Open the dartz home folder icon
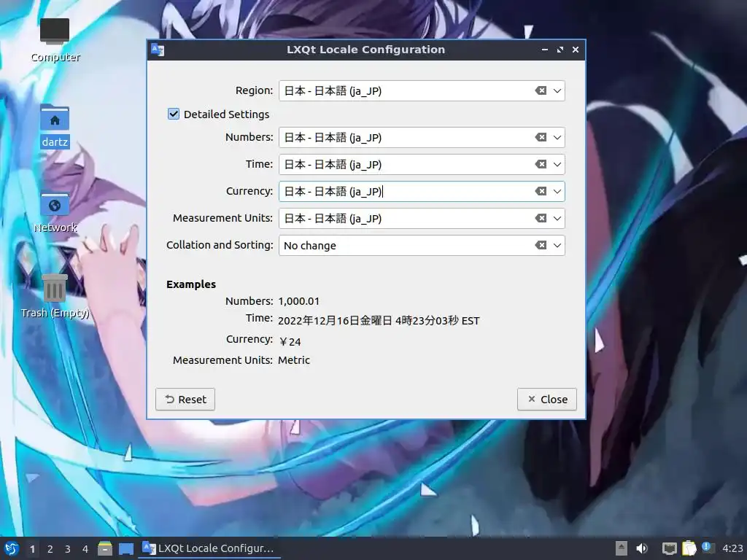Image resolution: width=747 pixels, height=560 pixels. pos(55,127)
